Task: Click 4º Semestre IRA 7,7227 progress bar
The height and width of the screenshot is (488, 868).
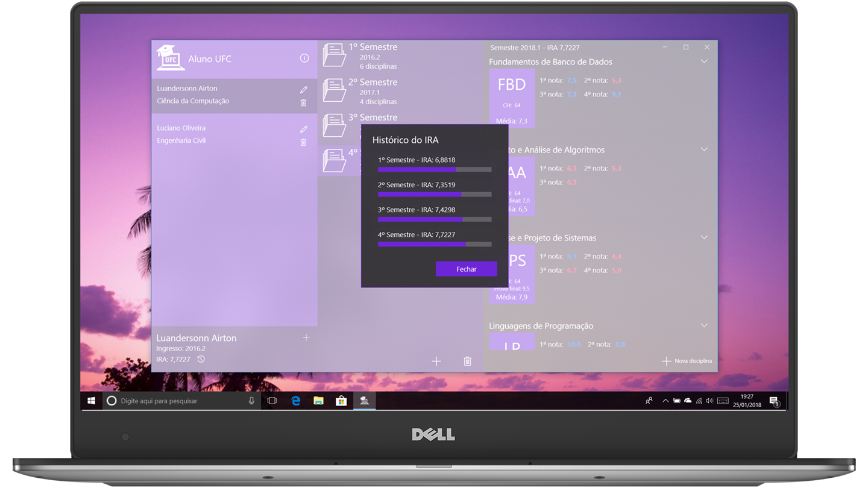Action: coord(435,244)
